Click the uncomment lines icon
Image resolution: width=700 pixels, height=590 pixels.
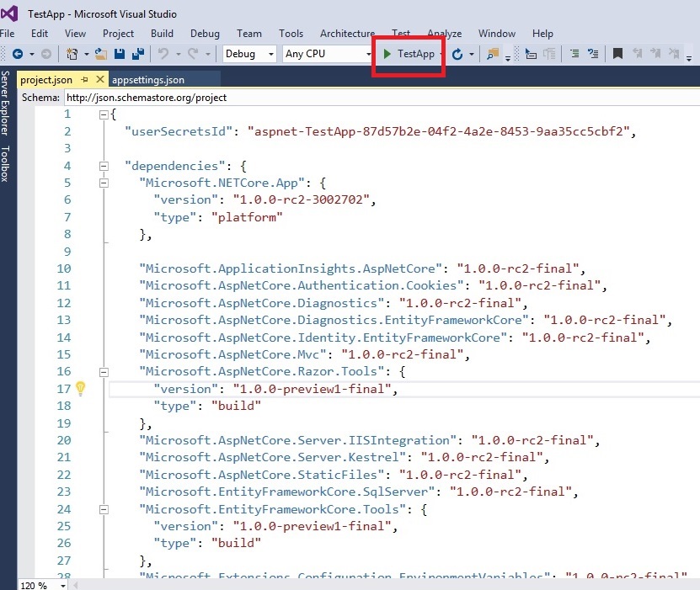[593, 54]
